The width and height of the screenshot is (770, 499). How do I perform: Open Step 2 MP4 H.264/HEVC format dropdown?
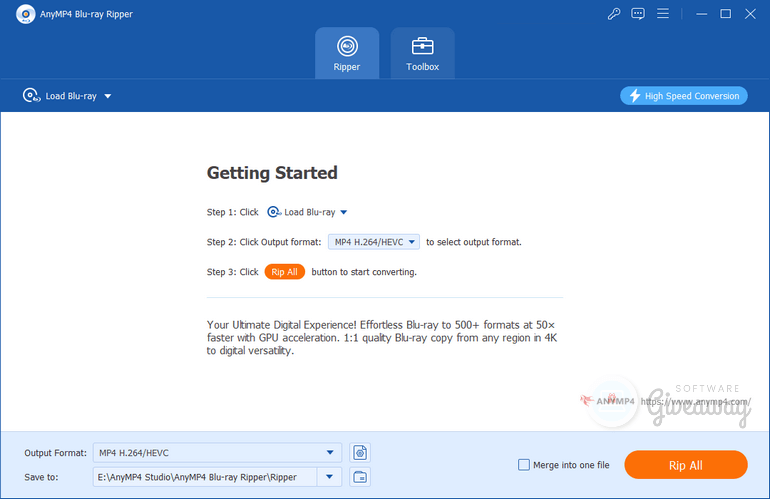(374, 242)
